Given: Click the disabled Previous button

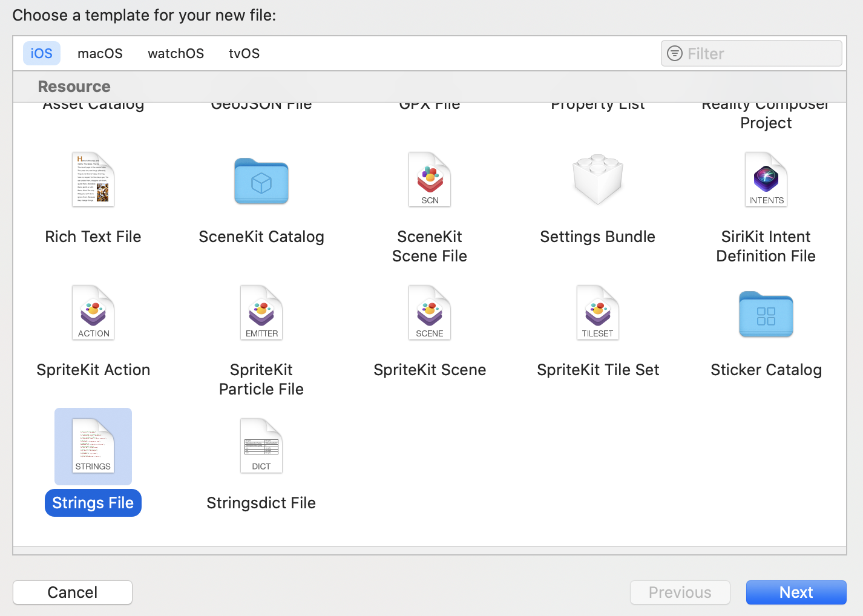Looking at the screenshot, I should coord(680,592).
